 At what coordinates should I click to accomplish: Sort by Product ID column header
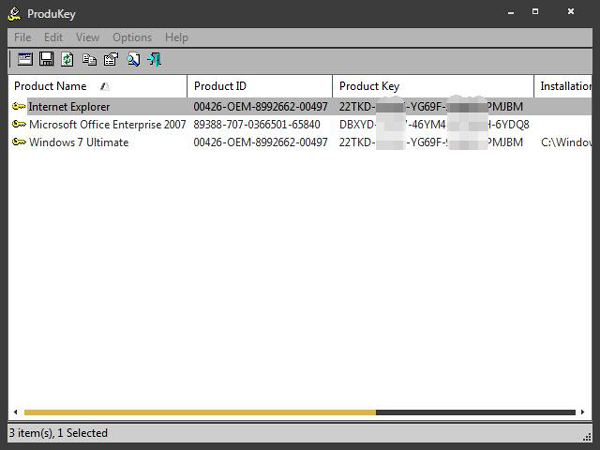pos(260,86)
